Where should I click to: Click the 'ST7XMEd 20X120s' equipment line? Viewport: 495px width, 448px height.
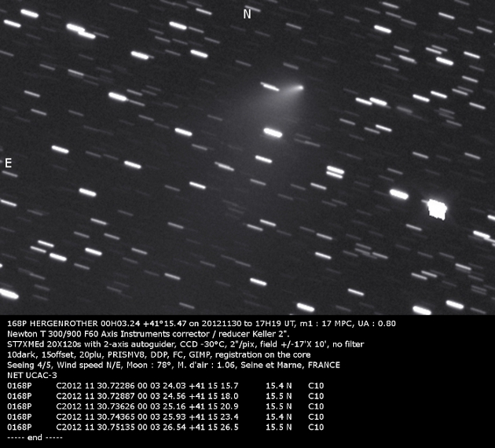pos(185,344)
